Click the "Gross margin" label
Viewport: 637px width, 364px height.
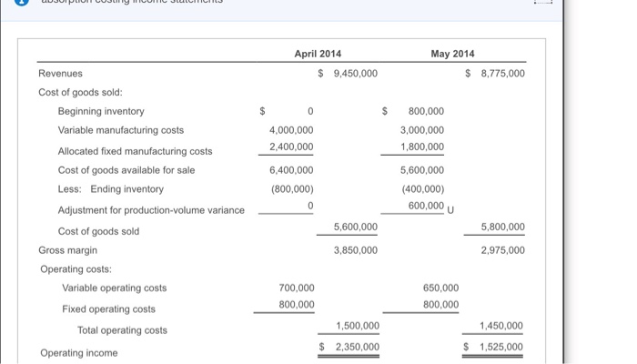pos(68,250)
